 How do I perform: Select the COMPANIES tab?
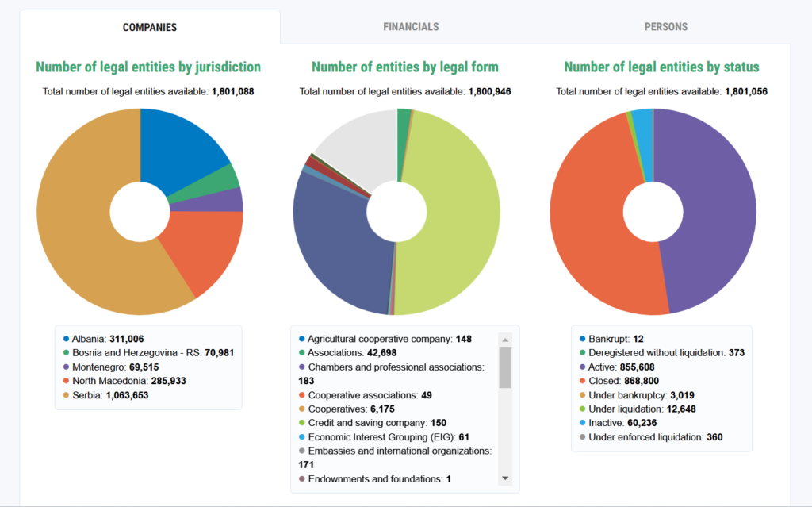[150, 28]
